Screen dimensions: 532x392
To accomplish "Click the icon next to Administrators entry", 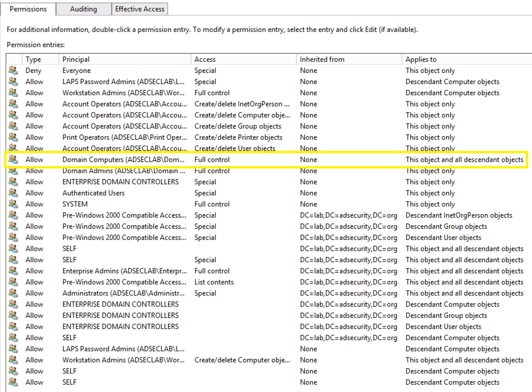I will 13,293.
